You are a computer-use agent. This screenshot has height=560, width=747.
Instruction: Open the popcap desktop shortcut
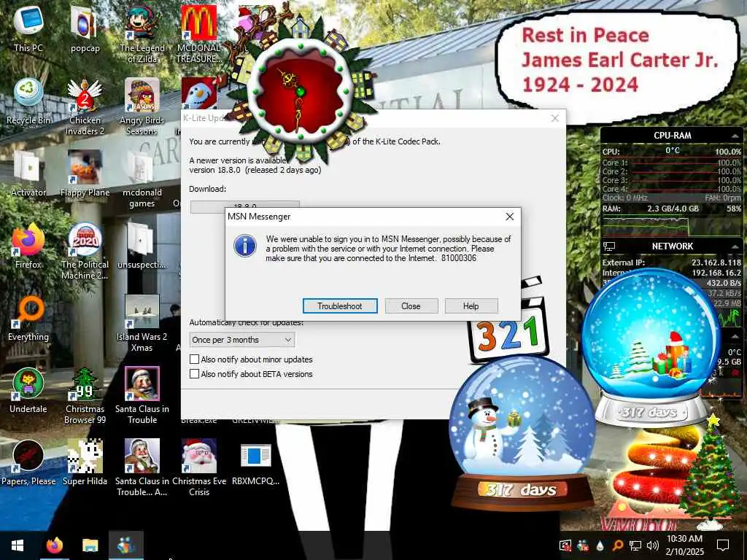pyautogui.click(x=85, y=28)
